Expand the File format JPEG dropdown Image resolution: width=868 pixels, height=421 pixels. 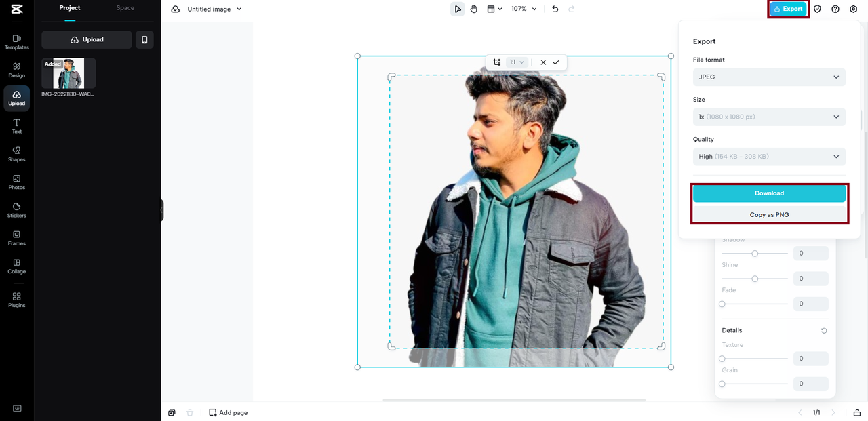(769, 77)
